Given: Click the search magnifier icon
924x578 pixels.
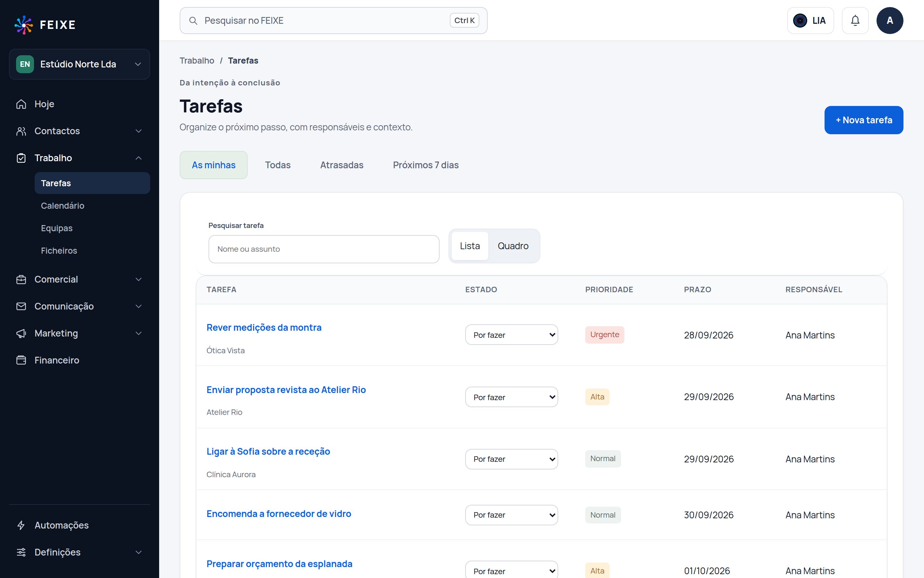Looking at the screenshot, I should tap(193, 21).
